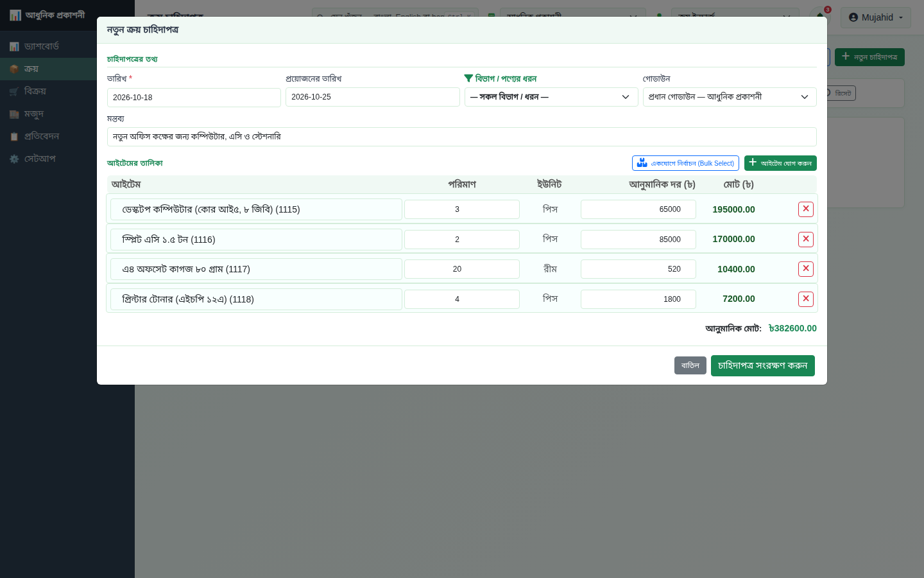This screenshot has width=924, height=578.
Task: Click the বাতিল cancel button
Action: pyautogui.click(x=690, y=365)
